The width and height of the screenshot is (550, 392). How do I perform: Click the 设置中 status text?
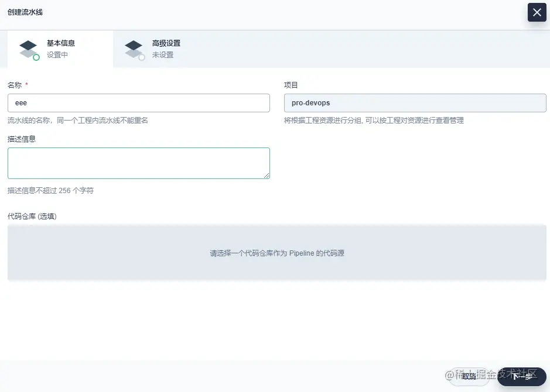57,55
